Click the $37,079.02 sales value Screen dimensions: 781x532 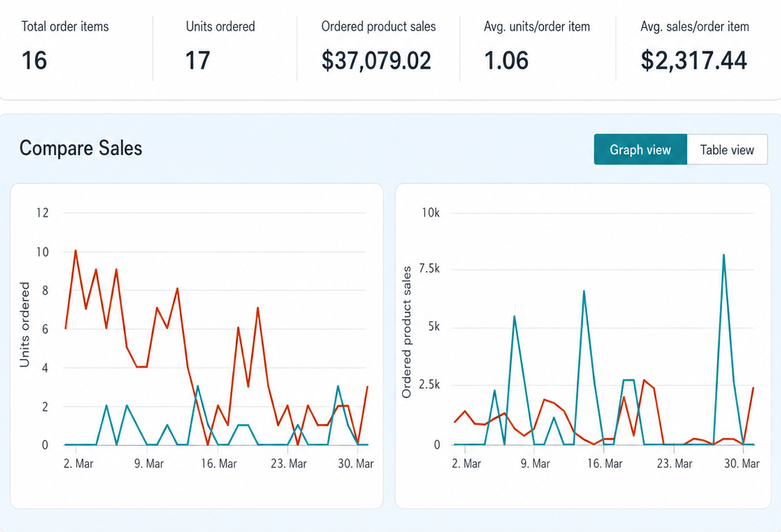376,61
